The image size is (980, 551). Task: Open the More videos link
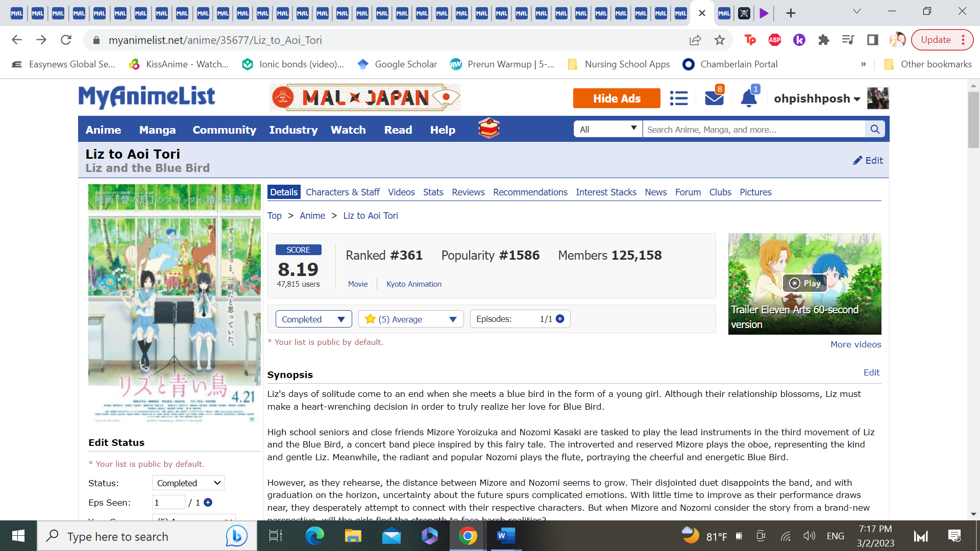856,344
